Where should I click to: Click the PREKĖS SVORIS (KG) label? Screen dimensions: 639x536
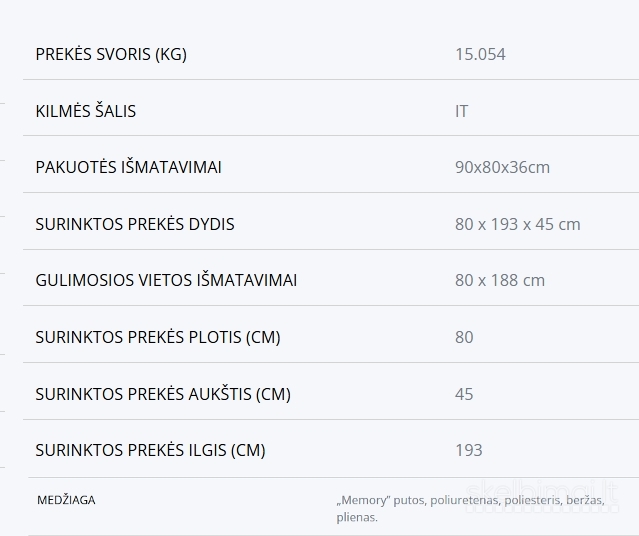(111, 54)
